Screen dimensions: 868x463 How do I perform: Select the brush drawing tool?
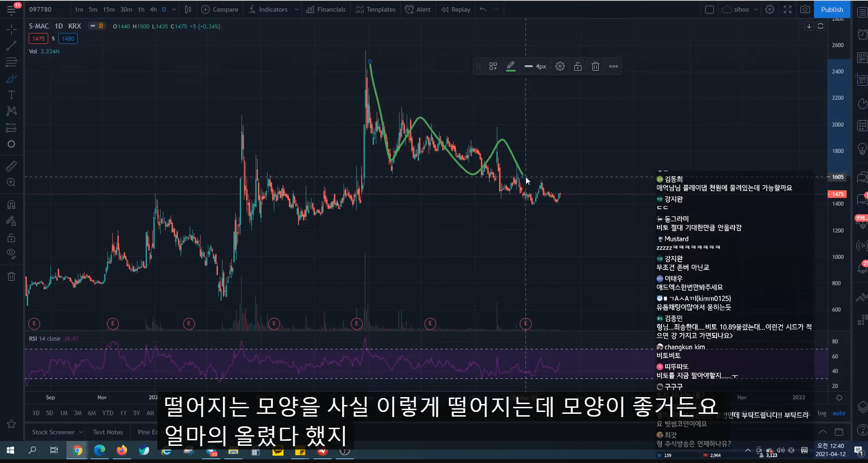pyautogui.click(x=12, y=78)
